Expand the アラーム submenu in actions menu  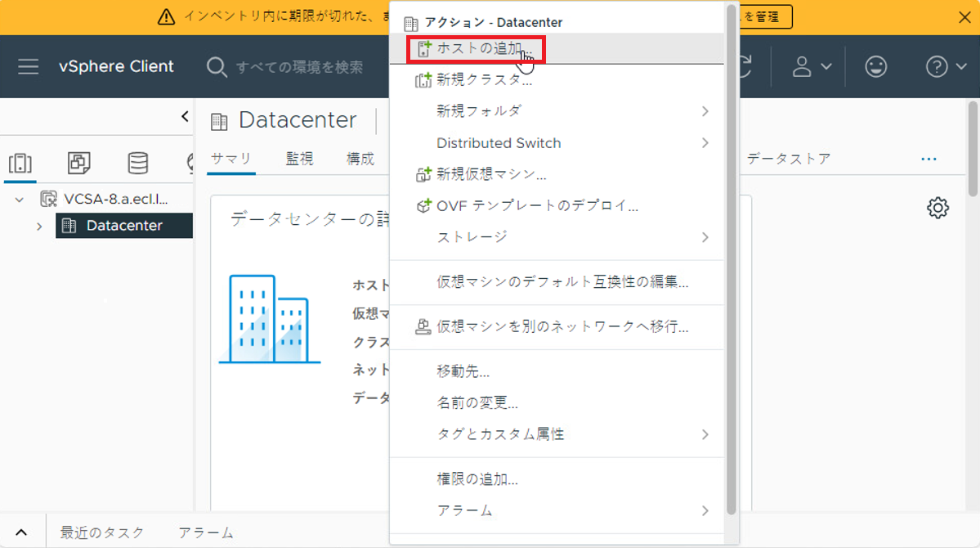coord(557,510)
